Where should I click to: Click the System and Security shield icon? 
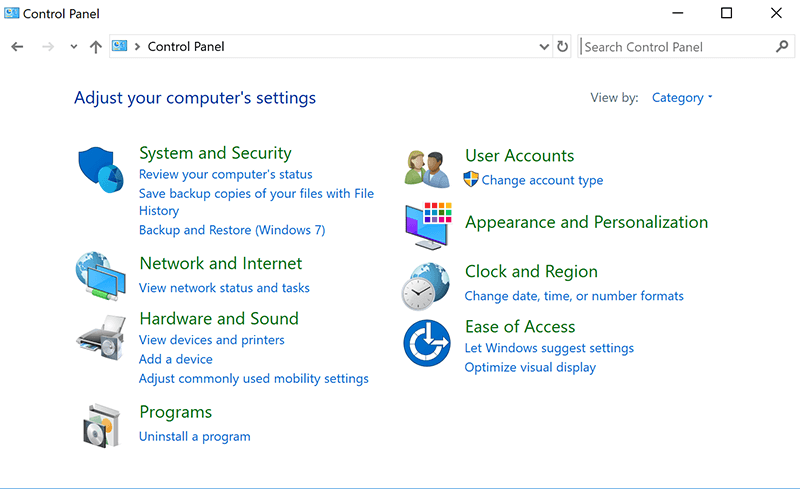[101, 166]
